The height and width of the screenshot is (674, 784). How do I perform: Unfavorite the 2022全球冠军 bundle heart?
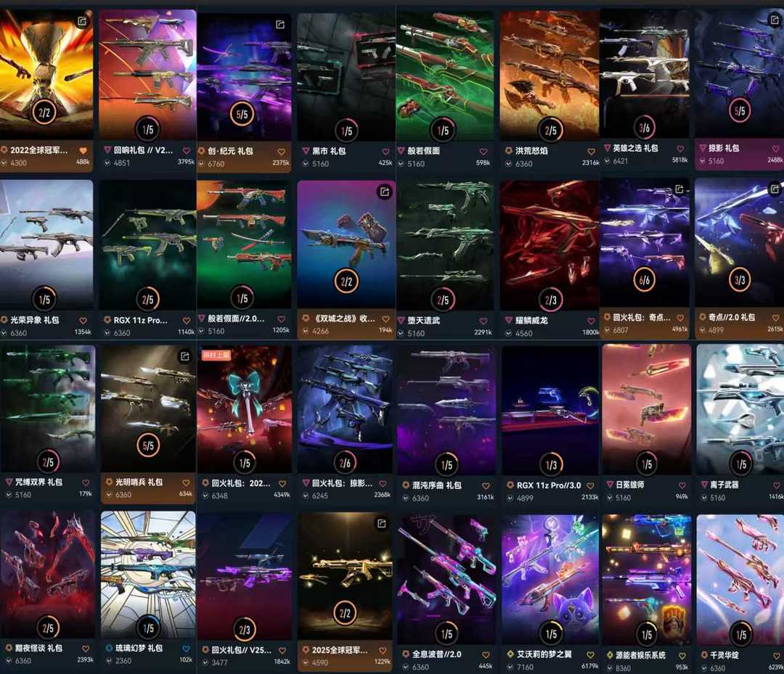[x=83, y=150]
